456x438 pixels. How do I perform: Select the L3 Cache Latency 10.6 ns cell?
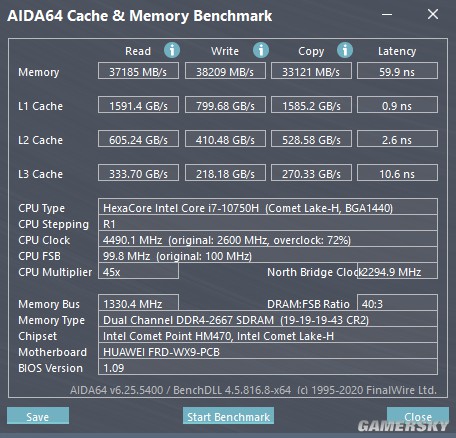click(397, 173)
